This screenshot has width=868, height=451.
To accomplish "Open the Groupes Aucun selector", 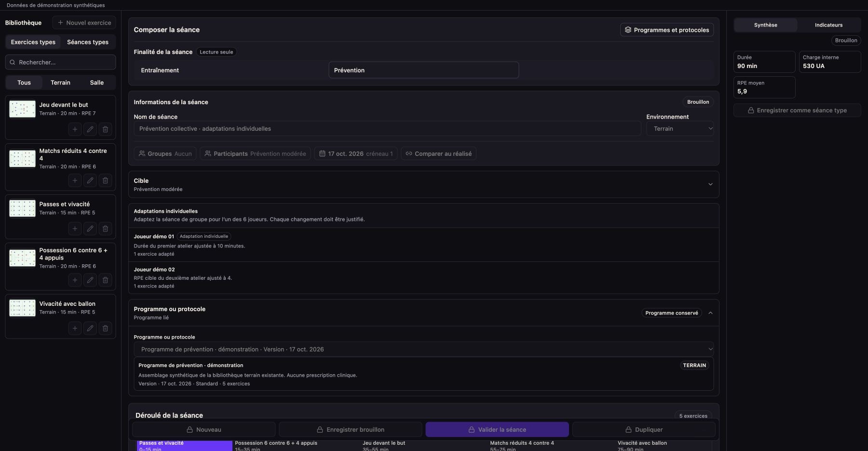I will pos(165,154).
